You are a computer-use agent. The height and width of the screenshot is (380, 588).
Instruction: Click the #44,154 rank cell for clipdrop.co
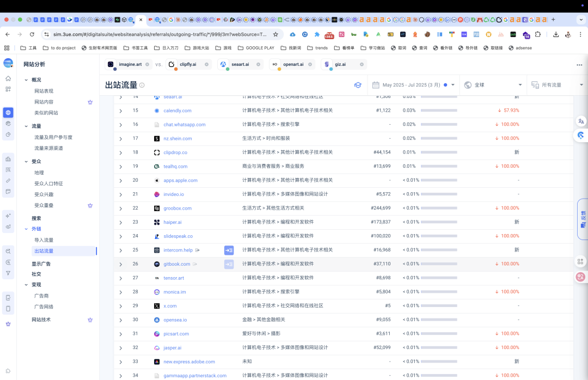pyautogui.click(x=382, y=152)
